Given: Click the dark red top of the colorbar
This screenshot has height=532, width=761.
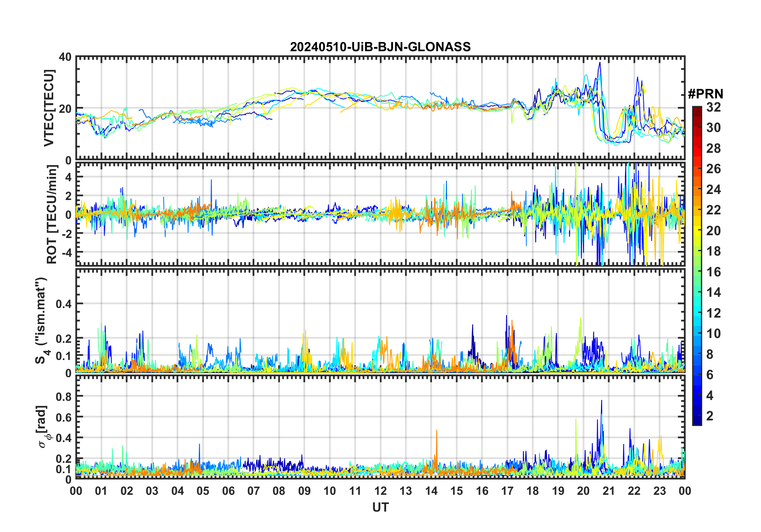Looking at the screenshot, I should tap(697, 109).
